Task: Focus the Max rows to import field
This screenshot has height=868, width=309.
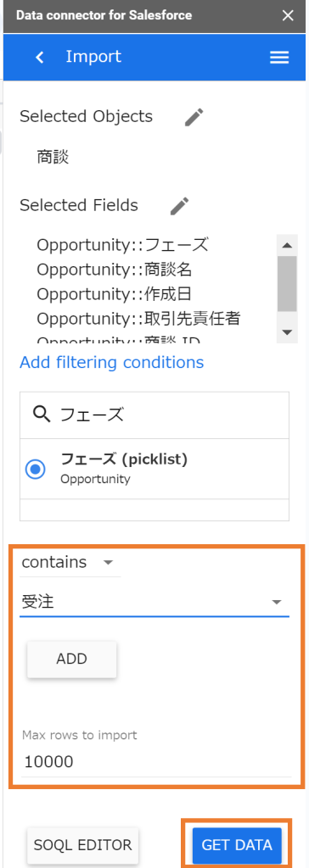Action: pos(155,762)
